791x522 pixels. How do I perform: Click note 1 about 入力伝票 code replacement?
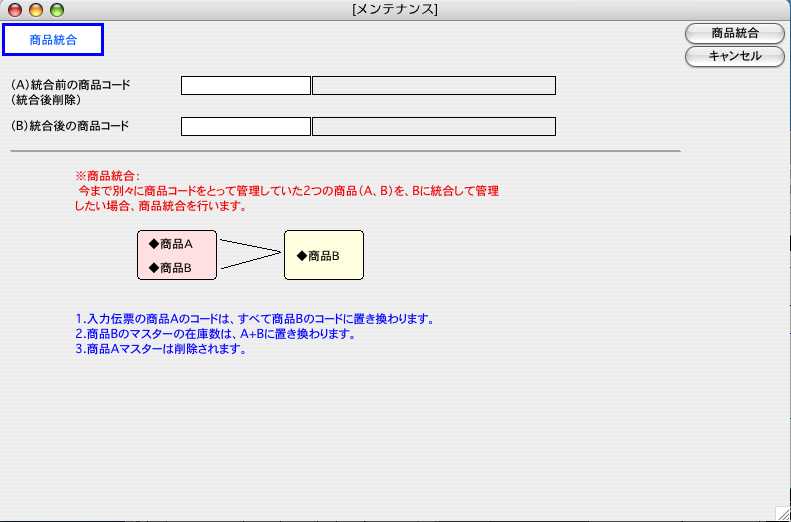pos(254,319)
